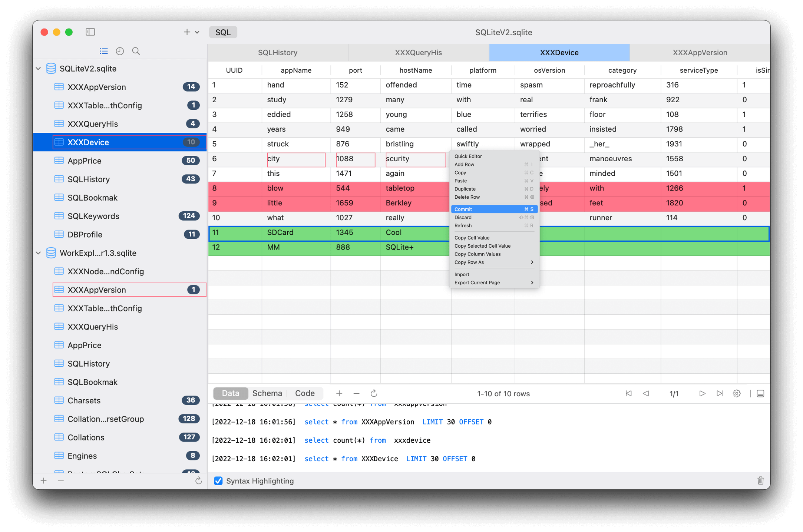This screenshot has height=532, width=803.
Task: Select the Engines table
Action: click(x=120, y=456)
